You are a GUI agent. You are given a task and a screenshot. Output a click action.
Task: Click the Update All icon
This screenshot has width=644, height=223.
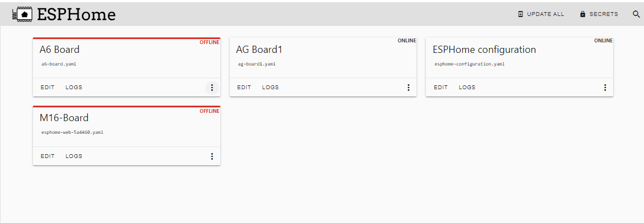(520, 14)
